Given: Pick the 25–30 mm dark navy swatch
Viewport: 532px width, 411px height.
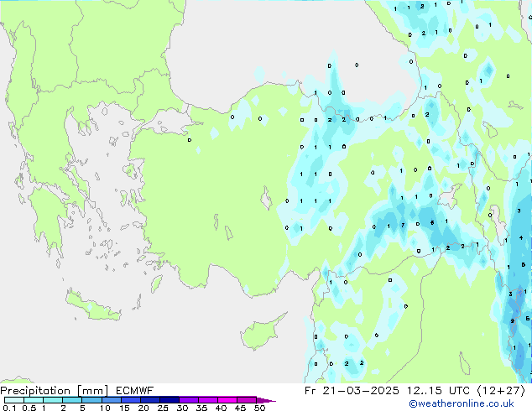Looking at the screenshot, I should pyautogui.click(x=170, y=400).
